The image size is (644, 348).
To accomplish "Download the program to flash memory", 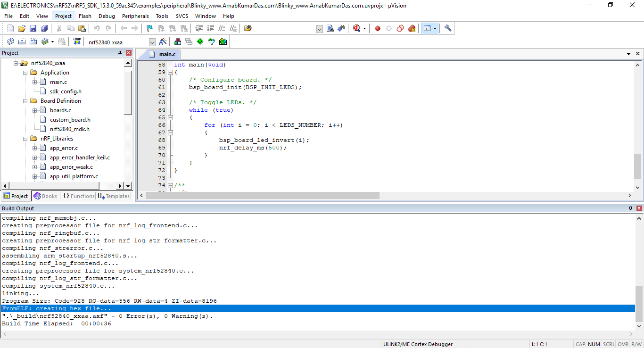I will click(x=77, y=41).
